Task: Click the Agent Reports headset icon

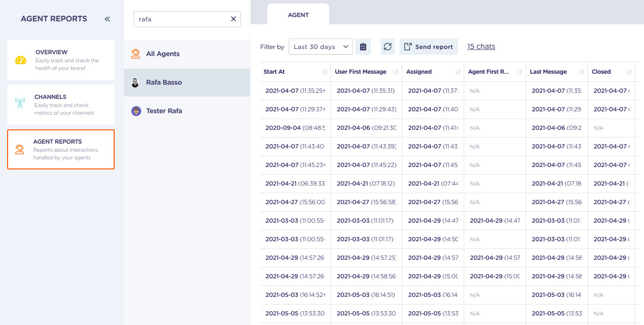Action: tap(20, 149)
